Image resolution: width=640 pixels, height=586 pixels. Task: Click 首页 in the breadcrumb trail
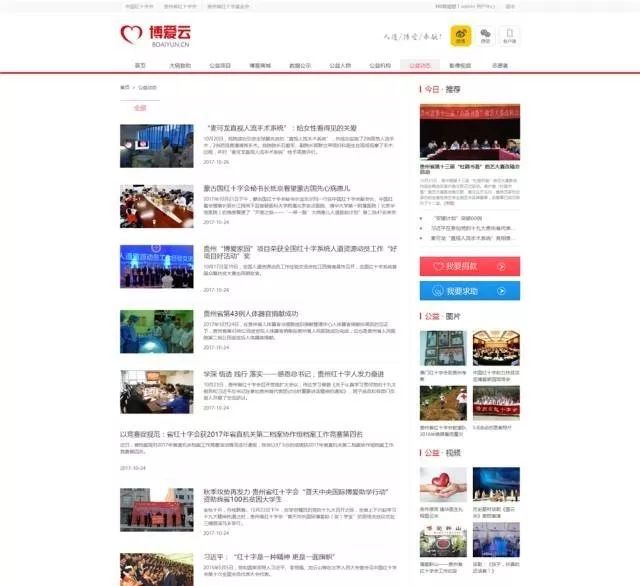coord(125,87)
